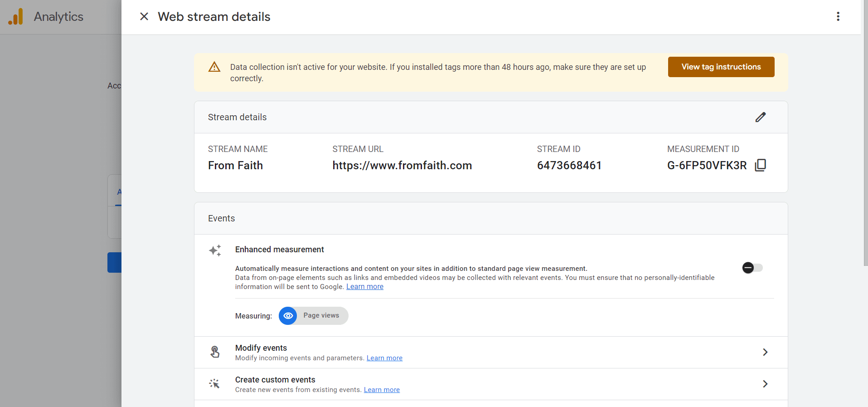
Task: Click the vertical scrollbar on the right
Action: pos(865,136)
